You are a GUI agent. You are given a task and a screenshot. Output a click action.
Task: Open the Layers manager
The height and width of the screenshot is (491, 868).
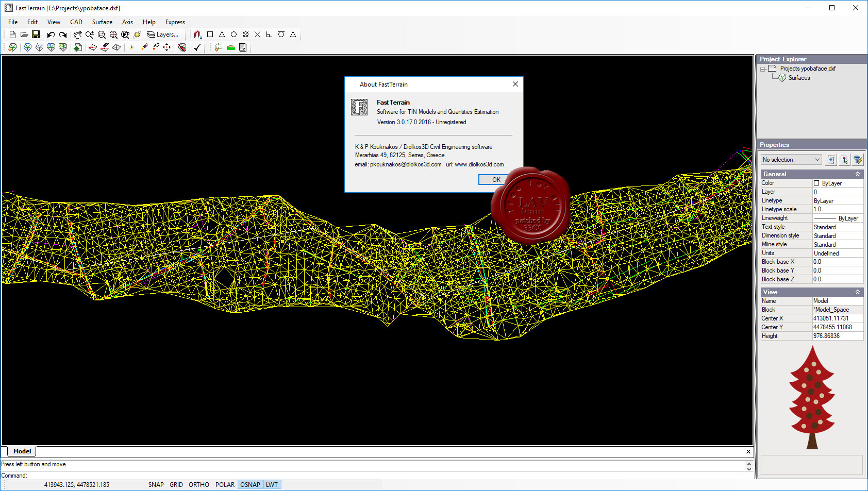tap(163, 35)
